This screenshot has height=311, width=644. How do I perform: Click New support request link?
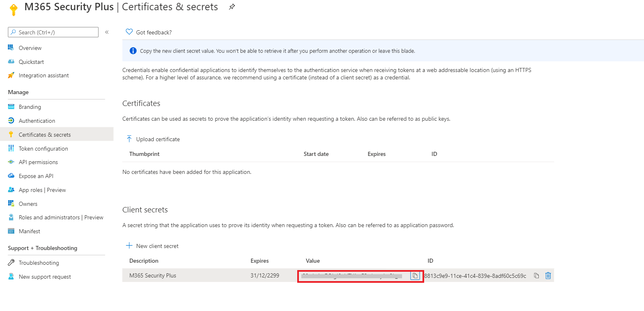pos(45,277)
